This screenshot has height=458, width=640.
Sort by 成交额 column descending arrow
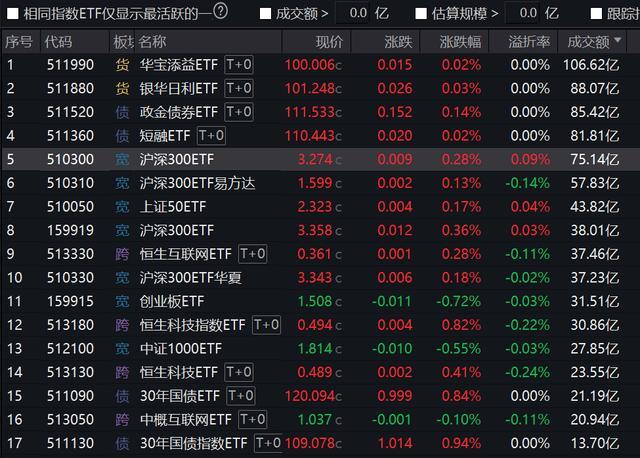click(617, 40)
